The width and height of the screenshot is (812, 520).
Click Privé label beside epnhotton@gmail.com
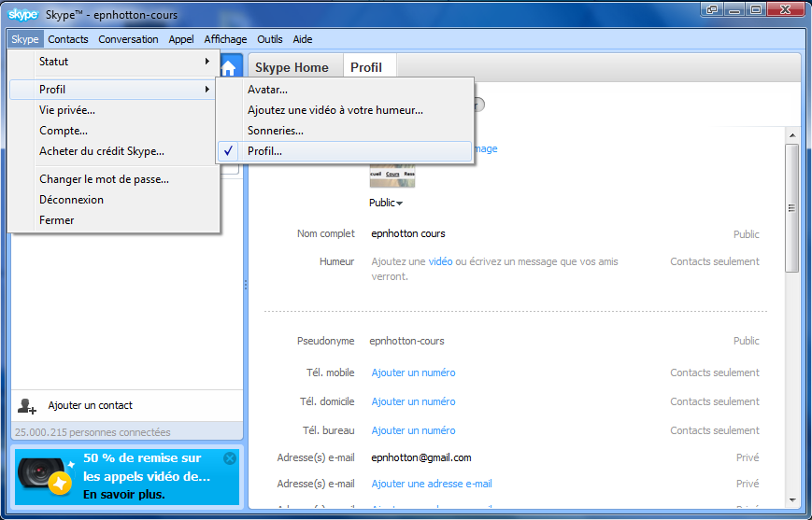pos(748,457)
